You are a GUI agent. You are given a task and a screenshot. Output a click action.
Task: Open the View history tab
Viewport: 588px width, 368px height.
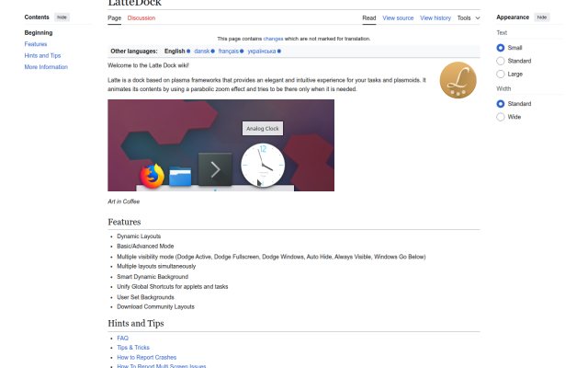435,18
